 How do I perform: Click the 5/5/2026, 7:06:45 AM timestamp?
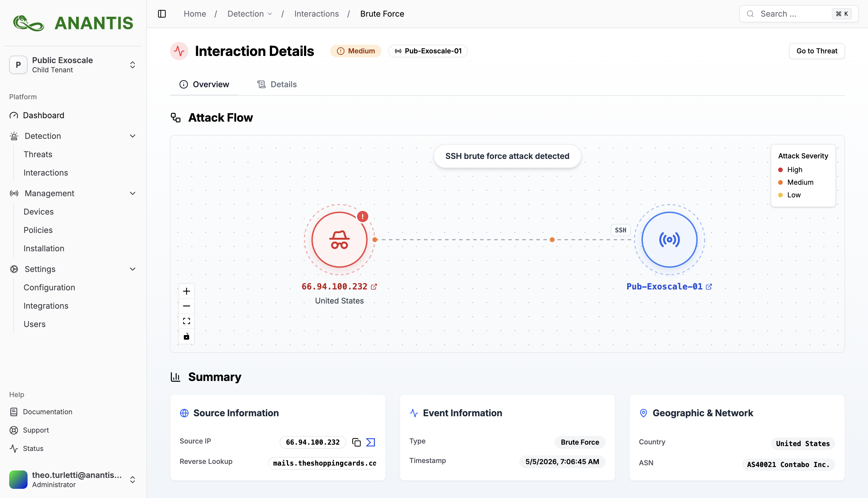(x=562, y=462)
